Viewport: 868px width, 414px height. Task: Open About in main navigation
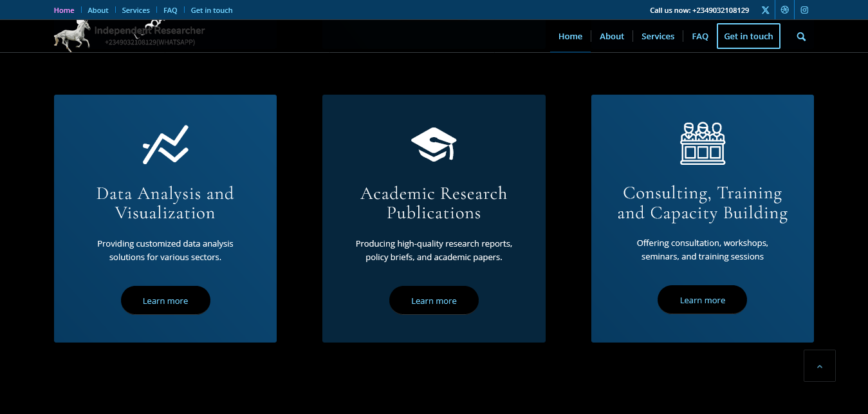[x=611, y=37]
